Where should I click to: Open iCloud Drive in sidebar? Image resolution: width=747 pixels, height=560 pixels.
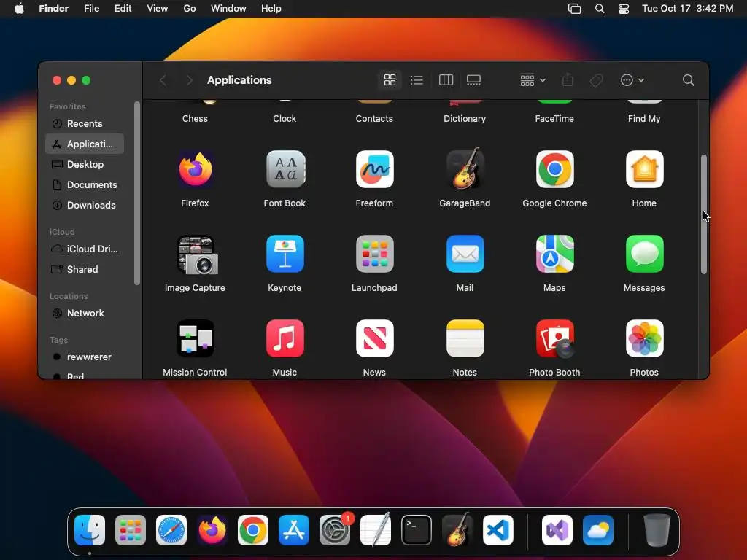coord(85,249)
